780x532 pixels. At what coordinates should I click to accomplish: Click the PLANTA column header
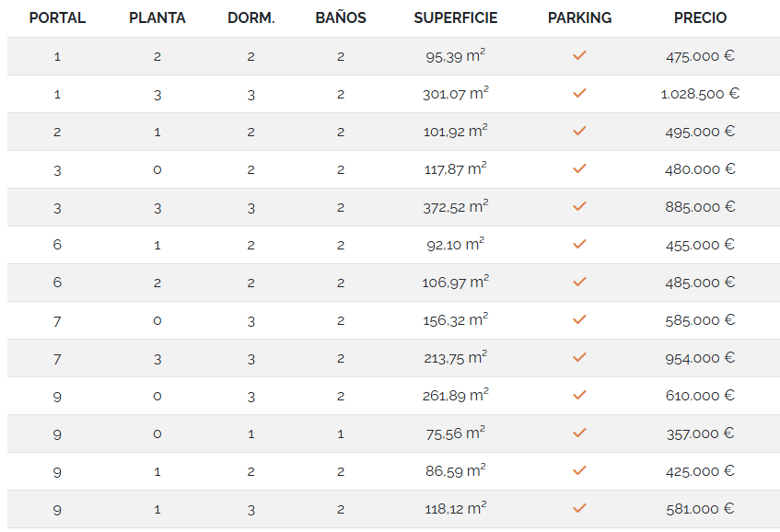click(157, 18)
